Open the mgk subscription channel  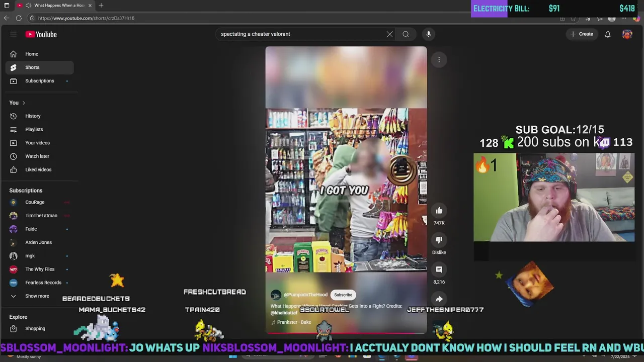click(40, 256)
